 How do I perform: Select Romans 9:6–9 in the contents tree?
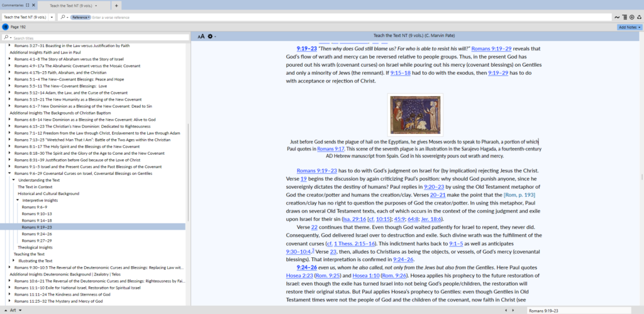tap(35, 207)
